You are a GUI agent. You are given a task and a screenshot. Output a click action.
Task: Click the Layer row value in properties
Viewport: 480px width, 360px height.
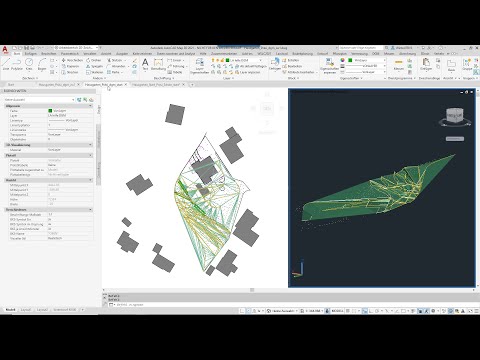[x=70, y=115]
